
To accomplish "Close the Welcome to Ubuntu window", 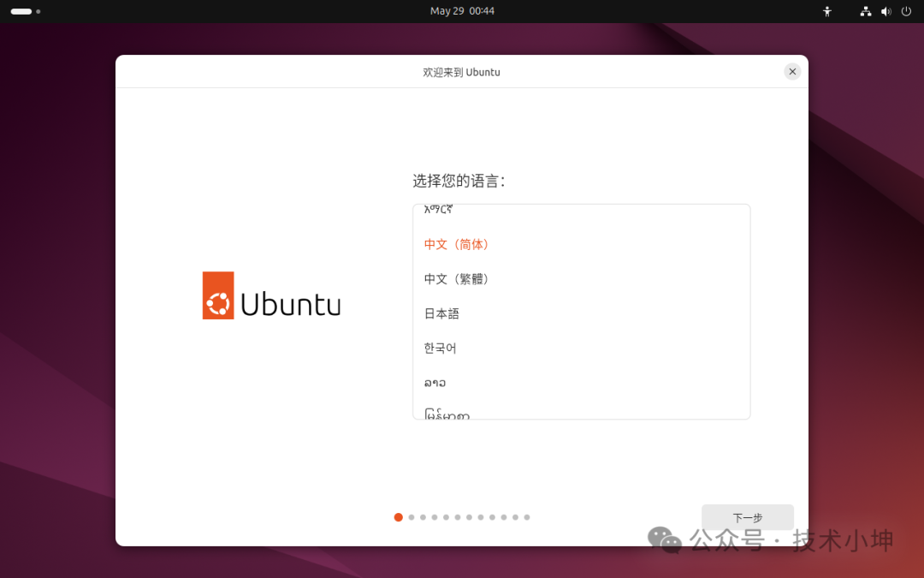I will click(792, 72).
